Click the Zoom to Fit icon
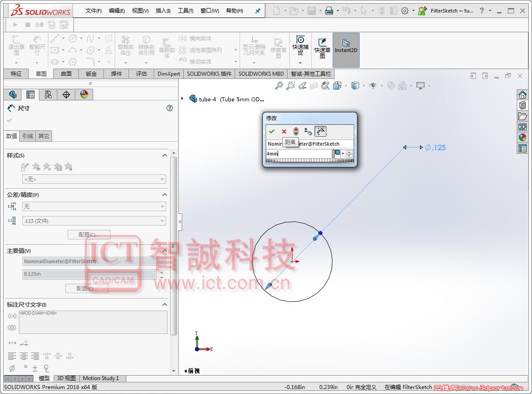The width and height of the screenshot is (532, 394). coord(279,86)
